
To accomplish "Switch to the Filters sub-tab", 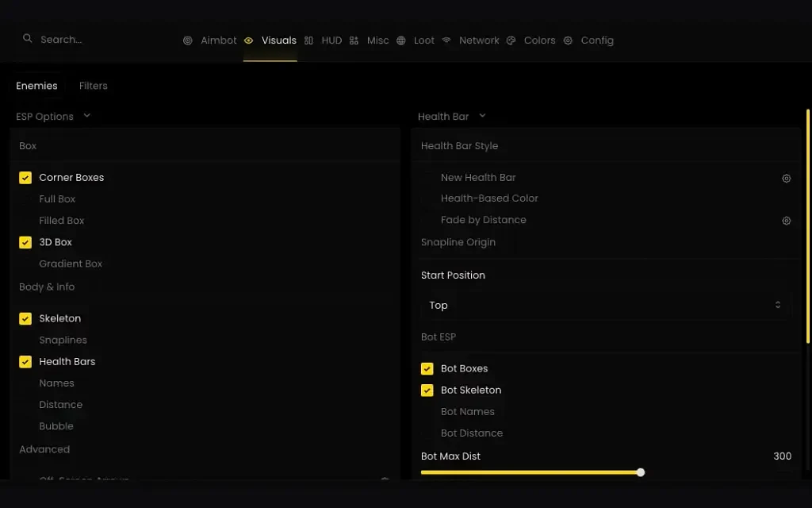I will coord(94,86).
